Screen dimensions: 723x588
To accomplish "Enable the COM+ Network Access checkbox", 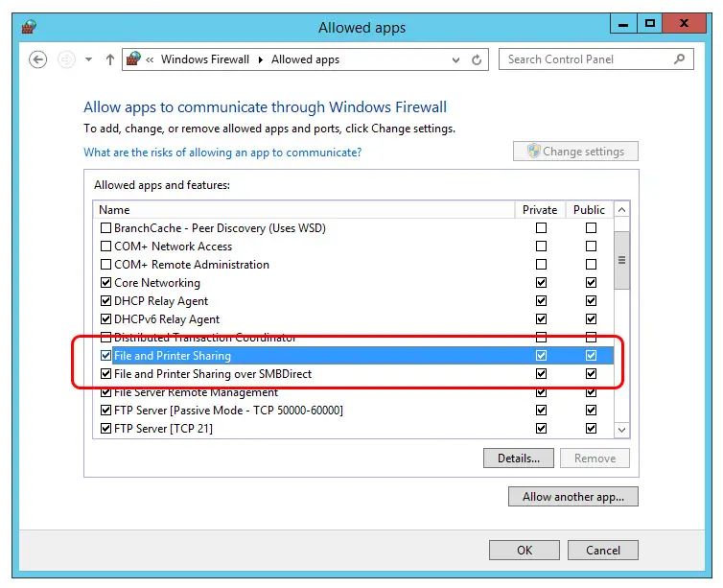I will (106, 247).
